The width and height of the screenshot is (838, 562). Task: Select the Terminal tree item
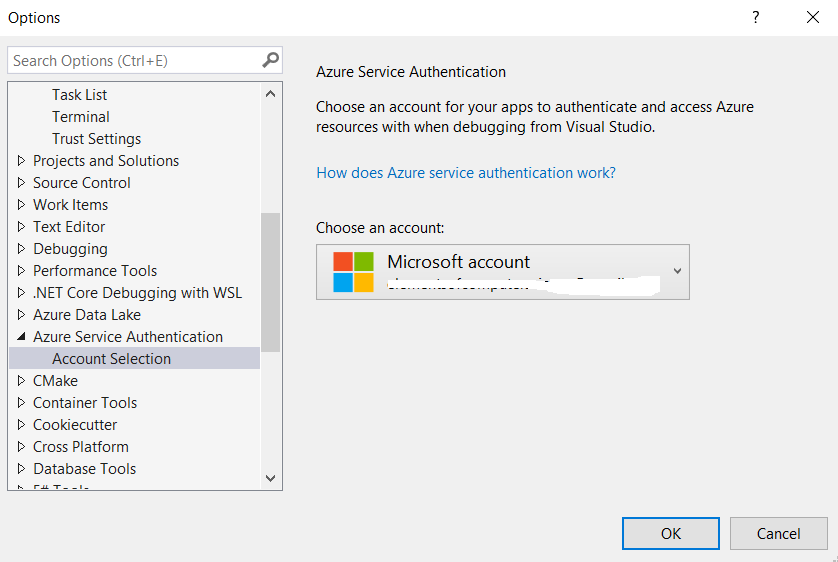pyautogui.click(x=81, y=116)
